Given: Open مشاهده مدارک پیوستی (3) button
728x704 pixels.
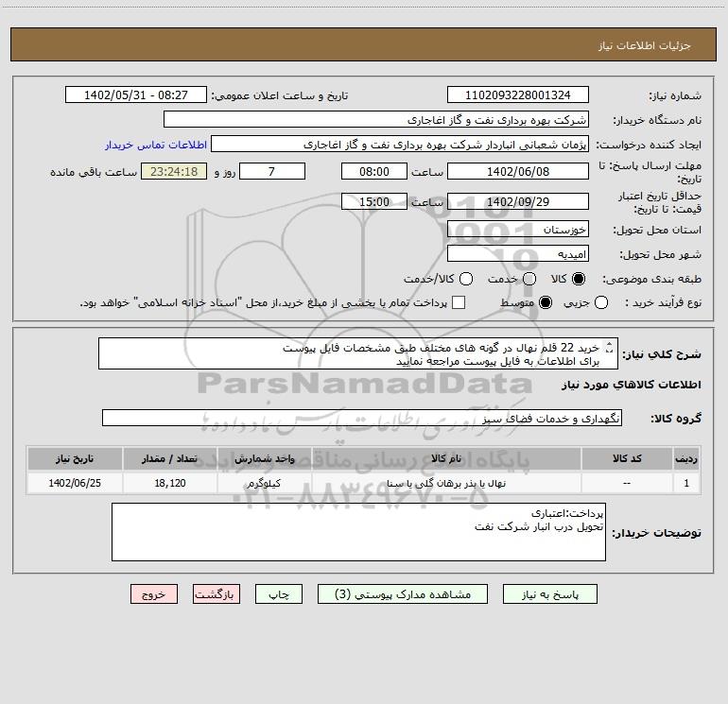Looking at the screenshot, I should pos(403,594).
